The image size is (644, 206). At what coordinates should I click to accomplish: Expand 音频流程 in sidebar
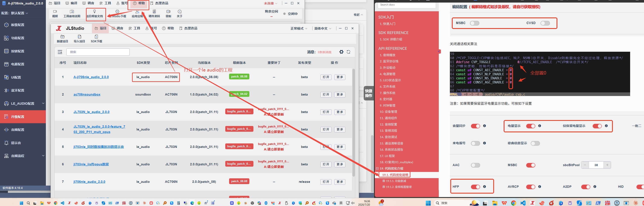43,156
